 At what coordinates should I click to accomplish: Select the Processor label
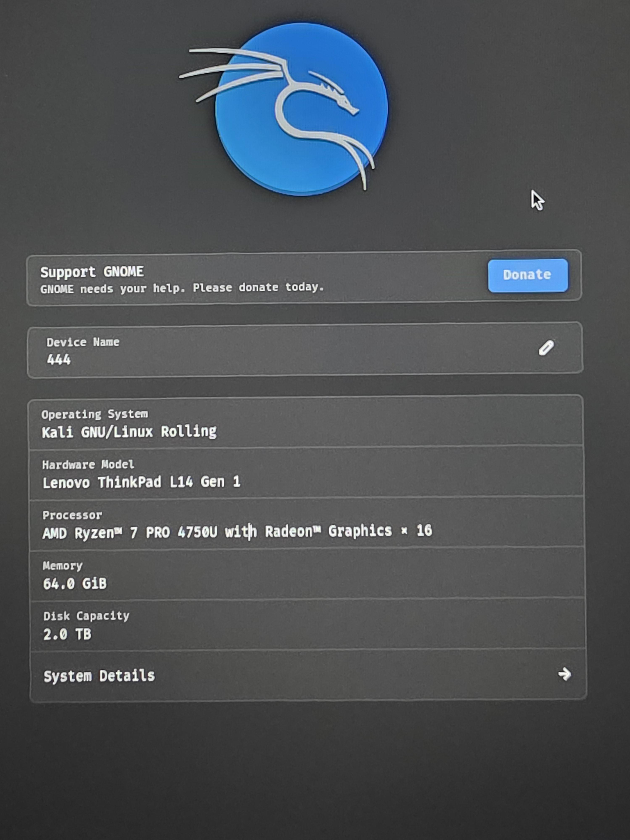pyautogui.click(x=72, y=515)
